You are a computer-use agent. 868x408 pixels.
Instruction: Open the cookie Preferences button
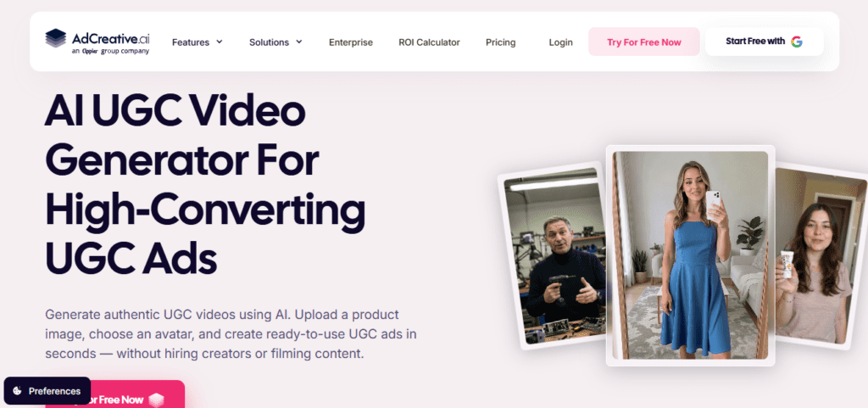click(x=47, y=391)
